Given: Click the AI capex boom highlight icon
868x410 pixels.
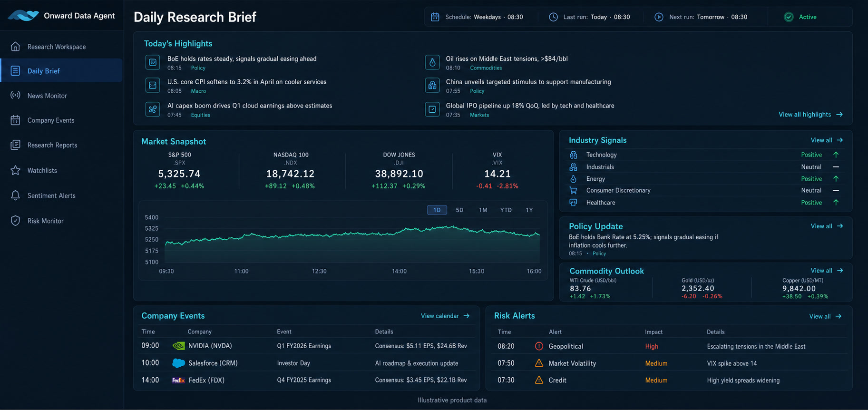Looking at the screenshot, I should [x=153, y=109].
